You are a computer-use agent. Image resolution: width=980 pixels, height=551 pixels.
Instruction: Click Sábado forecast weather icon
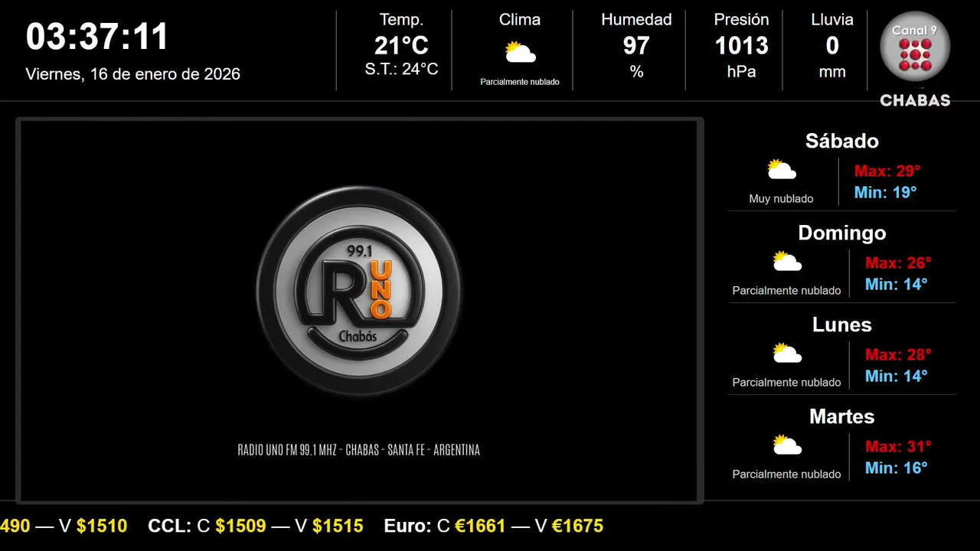782,170
